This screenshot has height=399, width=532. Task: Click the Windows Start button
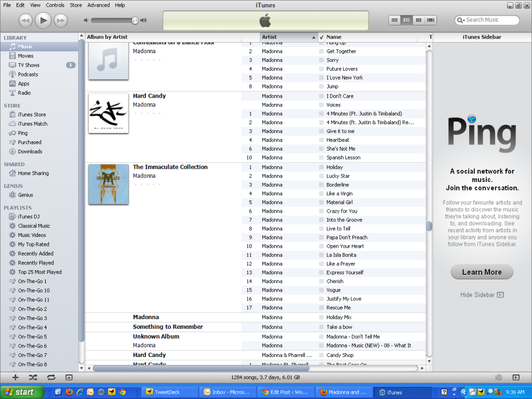22,392
